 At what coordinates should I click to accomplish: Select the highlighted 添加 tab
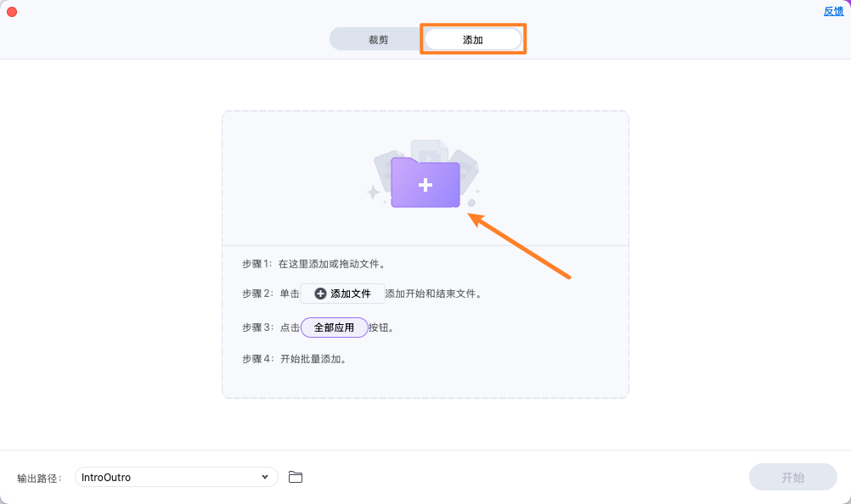[472, 38]
